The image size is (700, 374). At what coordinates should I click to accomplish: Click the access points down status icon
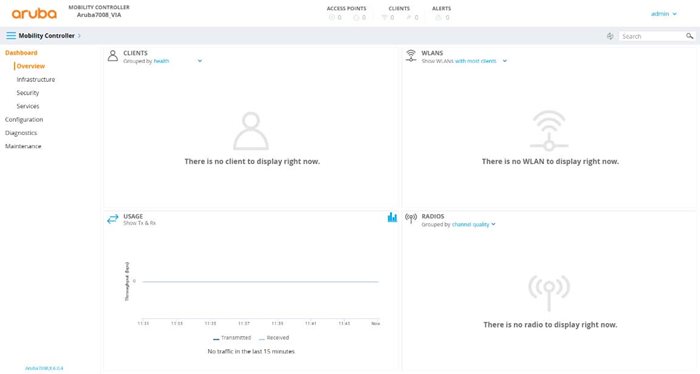[356, 17]
